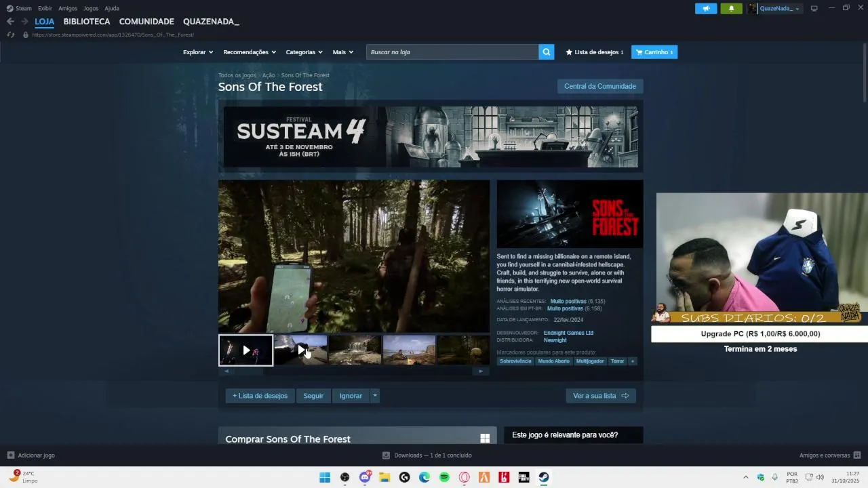The height and width of the screenshot is (488, 868).
Task: Add game with + Lista de desejos
Action: pyautogui.click(x=260, y=396)
